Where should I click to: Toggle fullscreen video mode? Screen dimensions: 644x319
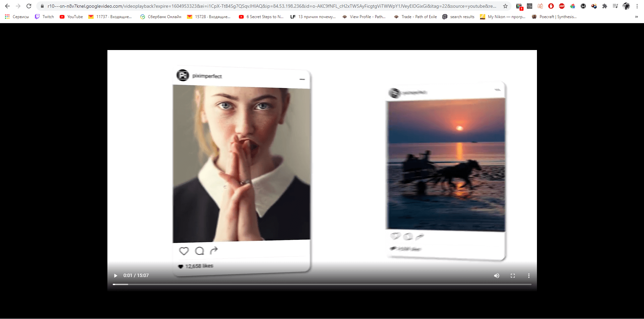pos(513,276)
